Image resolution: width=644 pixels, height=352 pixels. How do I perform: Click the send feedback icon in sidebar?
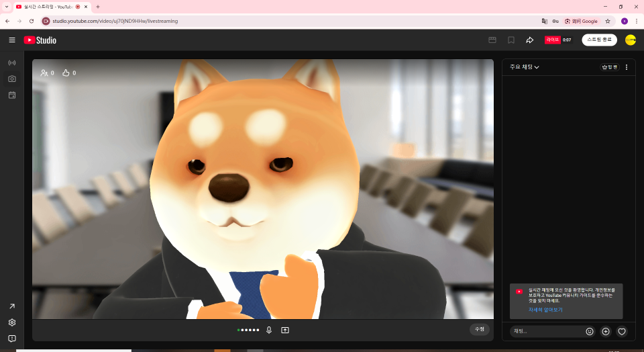tap(12, 339)
